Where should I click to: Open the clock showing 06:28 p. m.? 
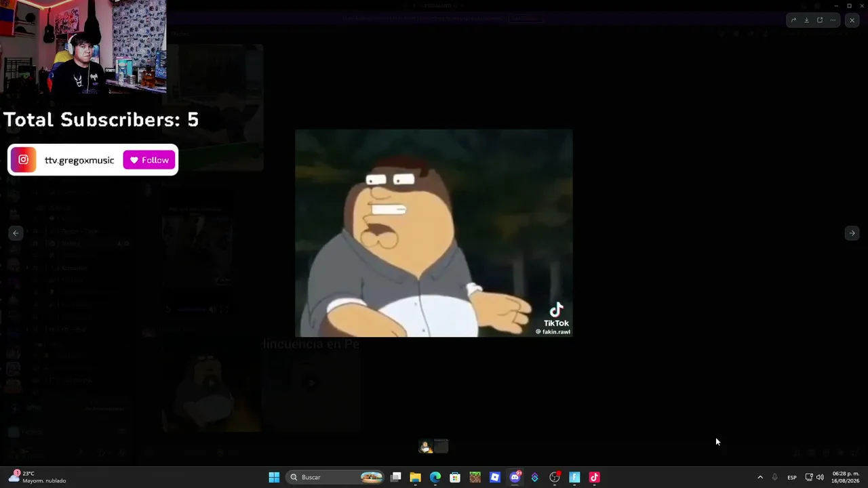(846, 477)
